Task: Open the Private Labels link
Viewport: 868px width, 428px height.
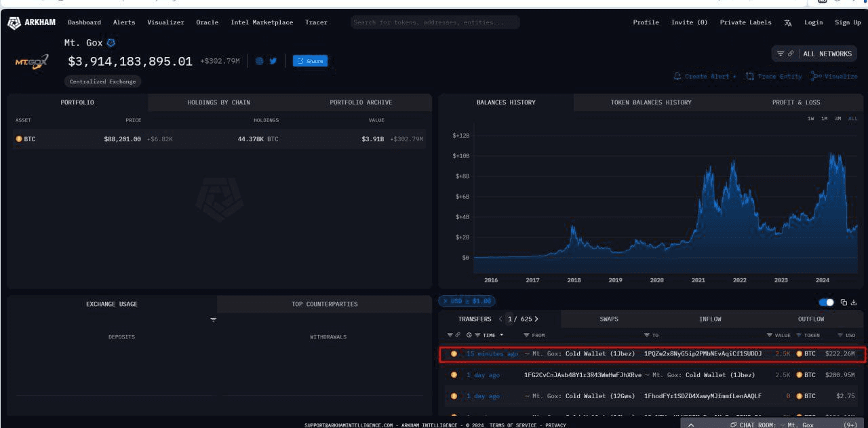Action: pos(745,22)
